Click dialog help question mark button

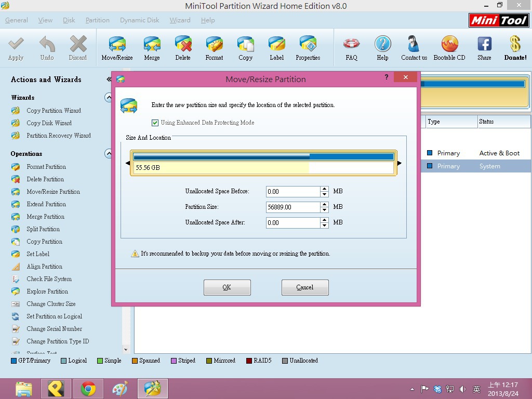[x=387, y=77]
